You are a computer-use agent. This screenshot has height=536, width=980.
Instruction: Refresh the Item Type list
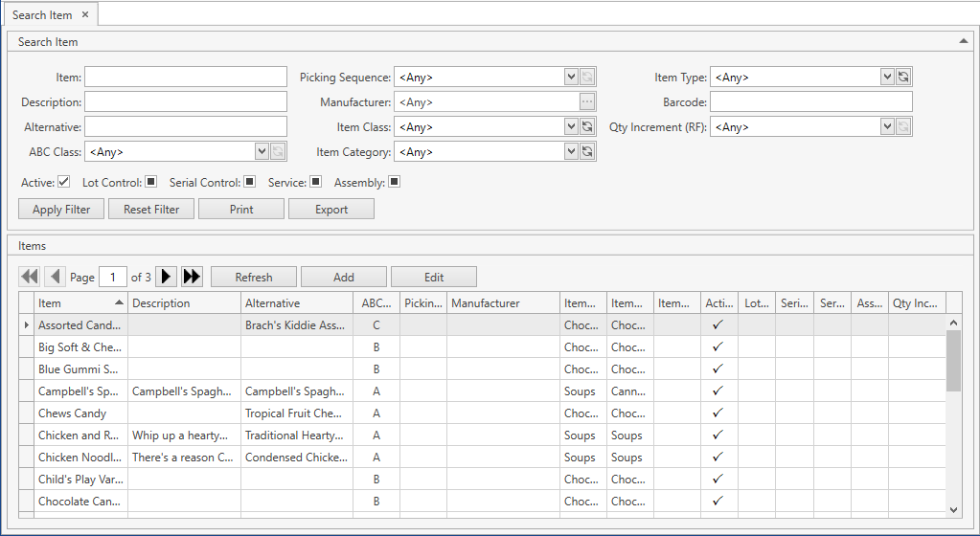point(903,77)
